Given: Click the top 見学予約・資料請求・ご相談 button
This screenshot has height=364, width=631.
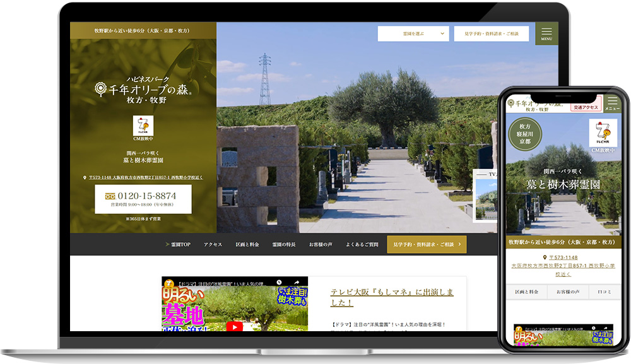Looking at the screenshot, I should click(492, 34).
